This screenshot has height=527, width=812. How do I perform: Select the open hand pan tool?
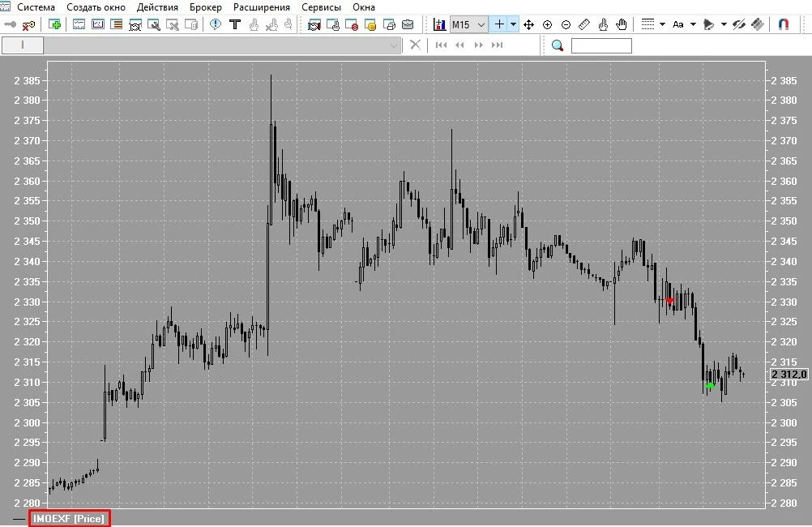coord(622,24)
